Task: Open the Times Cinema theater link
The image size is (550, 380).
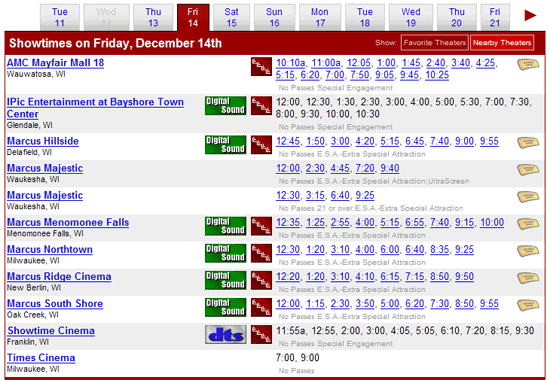Action: [x=41, y=358]
